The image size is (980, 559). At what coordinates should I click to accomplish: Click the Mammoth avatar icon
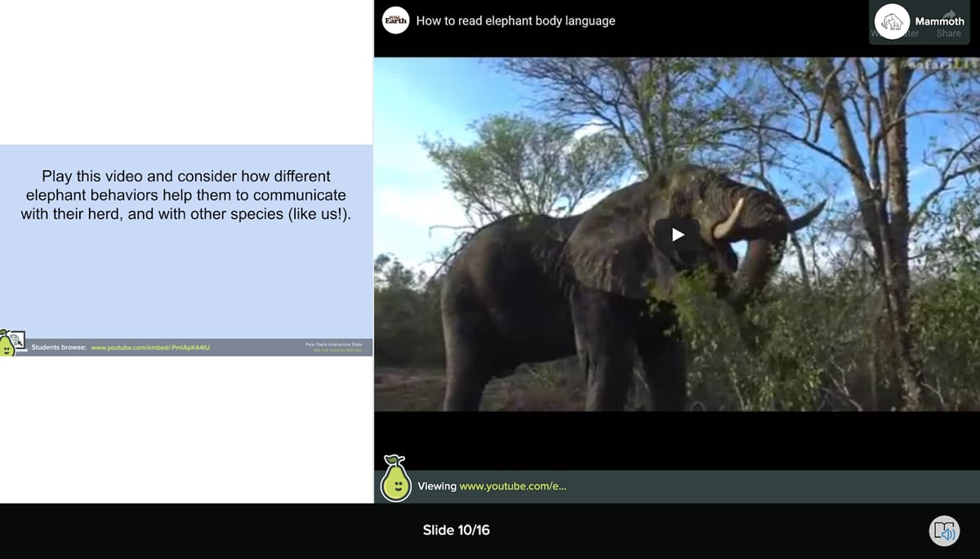pos(892,22)
